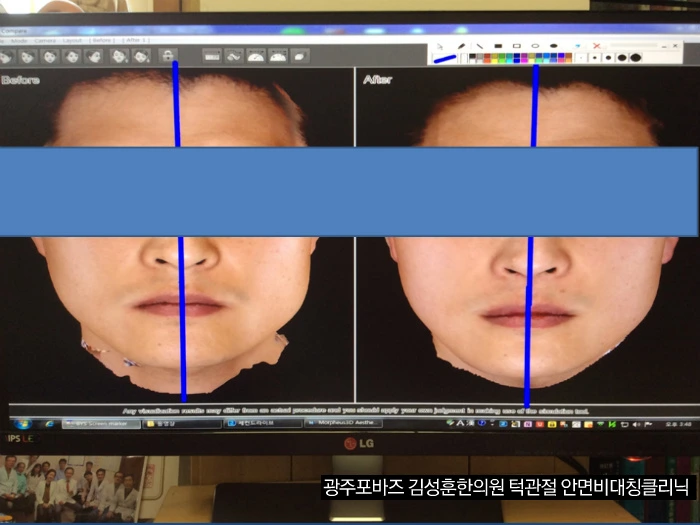The height and width of the screenshot is (525, 700).
Task: Open the Camera menu
Action: click(x=45, y=41)
